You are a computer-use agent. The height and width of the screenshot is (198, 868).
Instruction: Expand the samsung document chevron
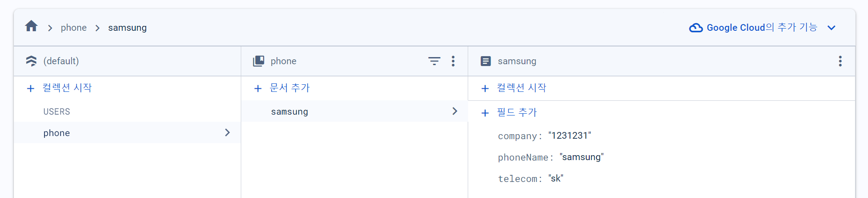[x=455, y=111]
